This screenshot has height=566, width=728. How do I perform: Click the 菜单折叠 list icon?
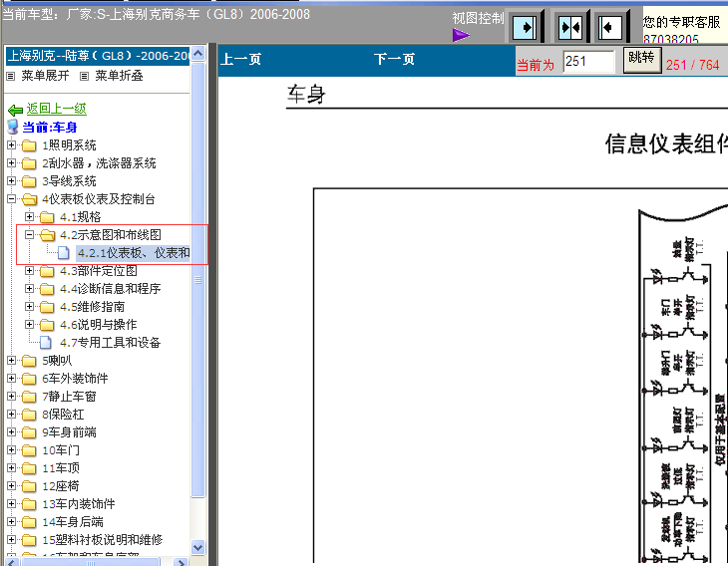coord(84,76)
